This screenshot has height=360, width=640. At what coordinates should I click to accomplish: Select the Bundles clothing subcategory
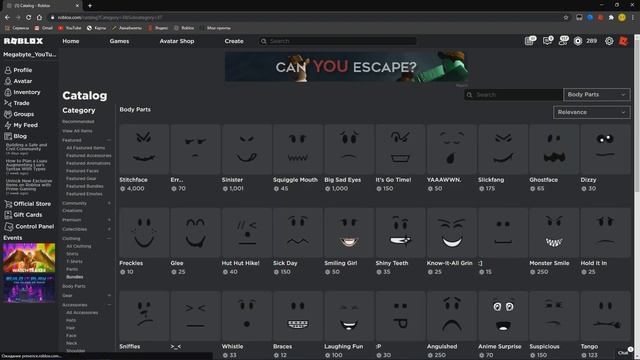[x=75, y=277]
